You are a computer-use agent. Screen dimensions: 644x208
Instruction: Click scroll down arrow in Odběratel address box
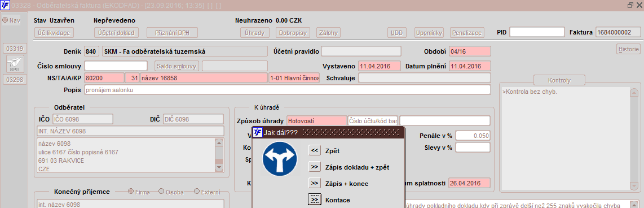pos(219,168)
